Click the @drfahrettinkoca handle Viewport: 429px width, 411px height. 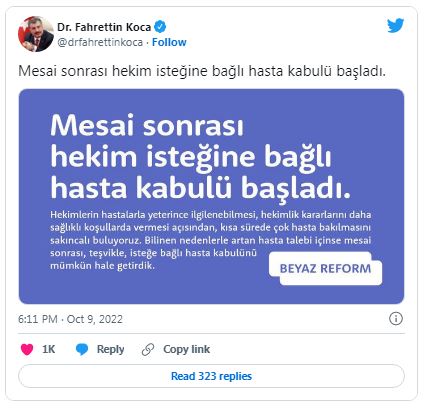pos(100,42)
